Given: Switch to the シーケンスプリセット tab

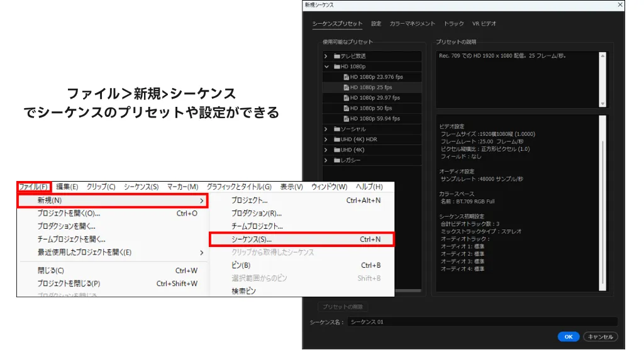Looking at the screenshot, I should point(337,24).
